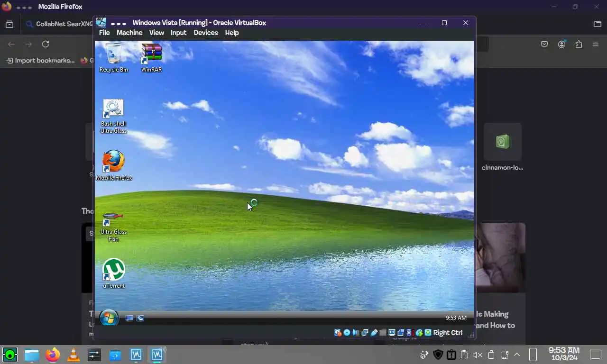Open the blue terminal folder taskbar icon
Image resolution: width=607 pixels, height=364 pixels.
tap(115, 355)
